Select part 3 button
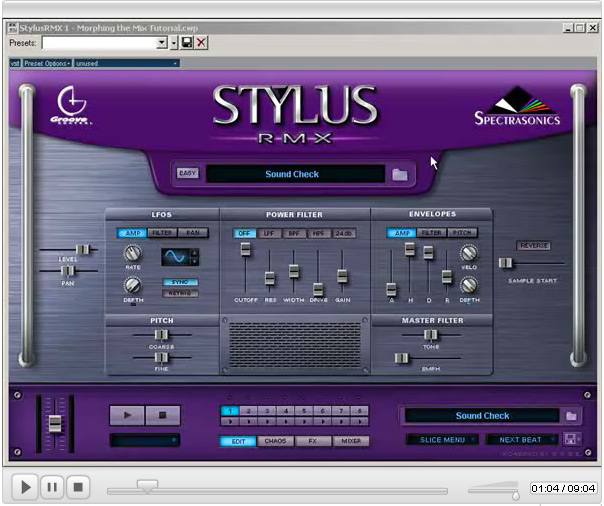 point(267,411)
